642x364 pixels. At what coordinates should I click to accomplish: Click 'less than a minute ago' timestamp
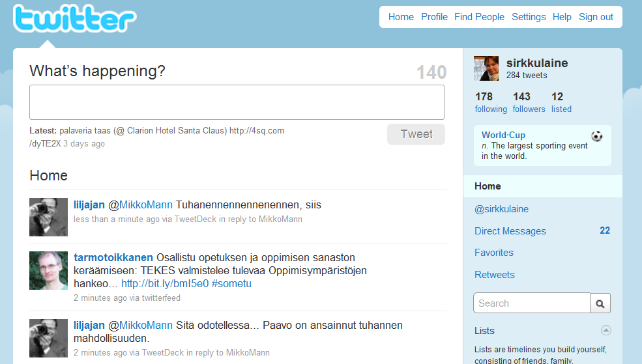116,219
